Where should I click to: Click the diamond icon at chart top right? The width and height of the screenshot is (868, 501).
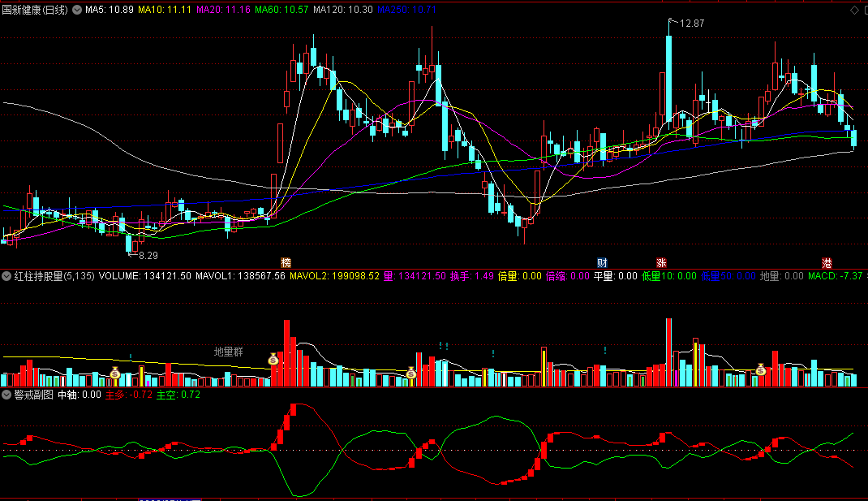click(854, 10)
